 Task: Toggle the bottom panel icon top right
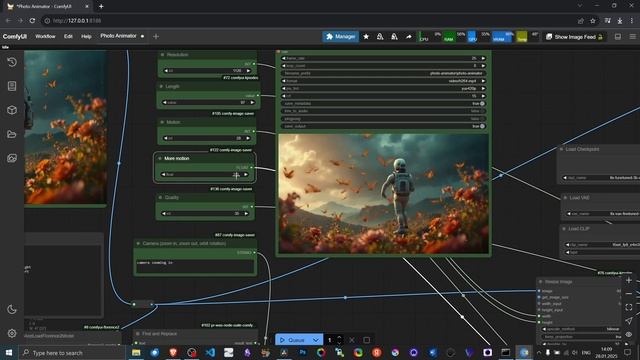click(618, 37)
